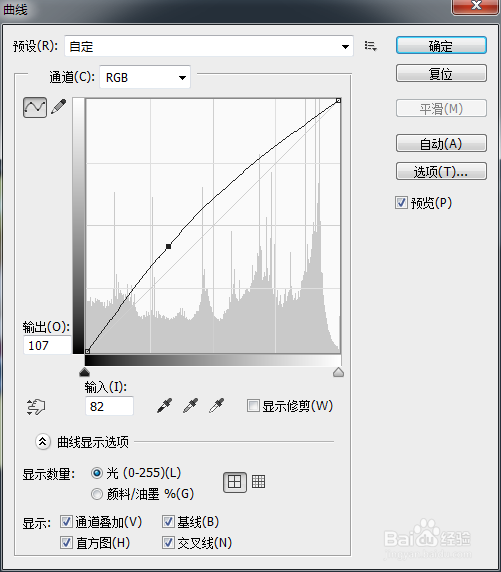Toggle Channel Overlays (通道叠加) checkbox

[66, 522]
